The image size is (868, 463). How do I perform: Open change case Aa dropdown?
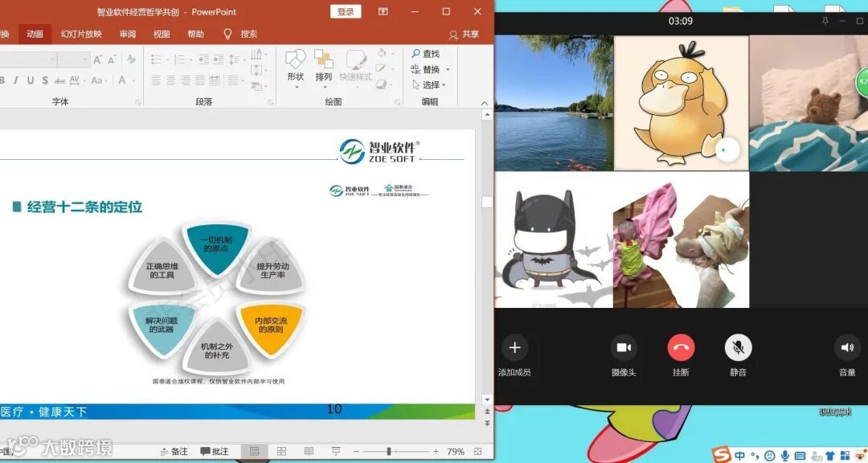[99, 80]
